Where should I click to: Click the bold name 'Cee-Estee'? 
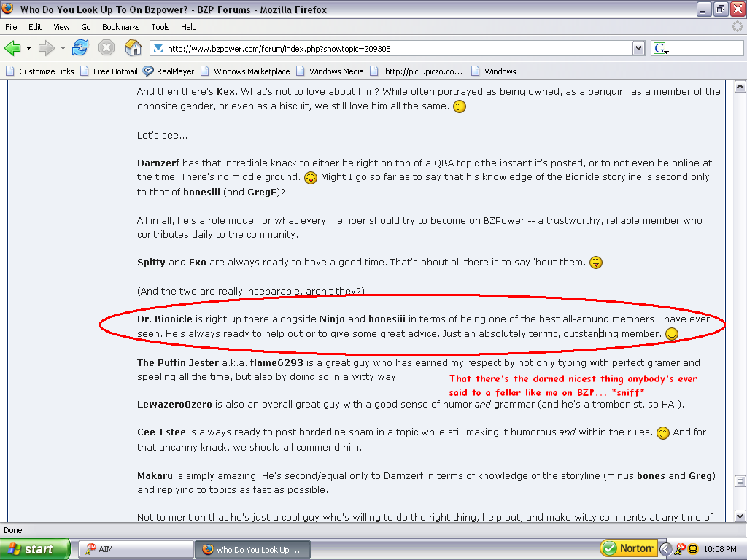click(x=161, y=432)
